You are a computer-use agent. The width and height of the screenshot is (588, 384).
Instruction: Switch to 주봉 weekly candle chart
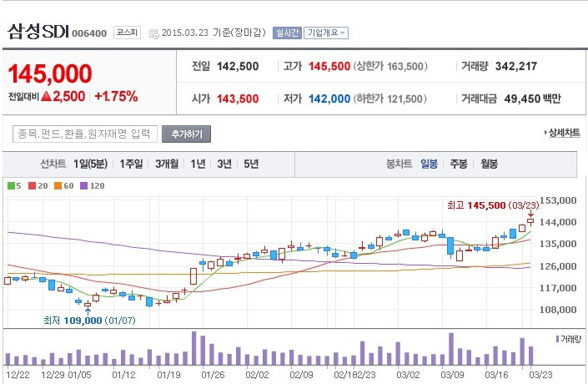459,164
